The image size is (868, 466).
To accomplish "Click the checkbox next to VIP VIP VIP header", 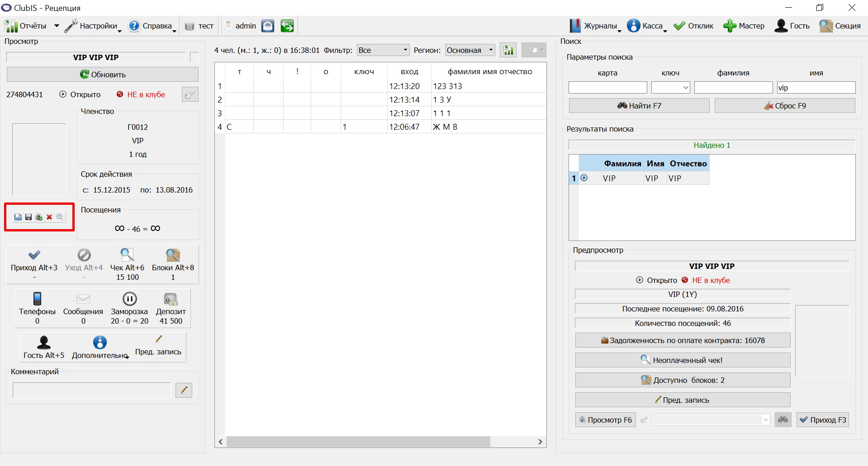I will 194,57.
